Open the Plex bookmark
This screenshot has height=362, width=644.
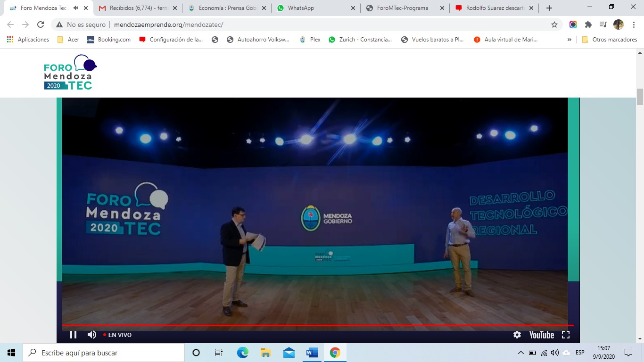click(x=310, y=40)
